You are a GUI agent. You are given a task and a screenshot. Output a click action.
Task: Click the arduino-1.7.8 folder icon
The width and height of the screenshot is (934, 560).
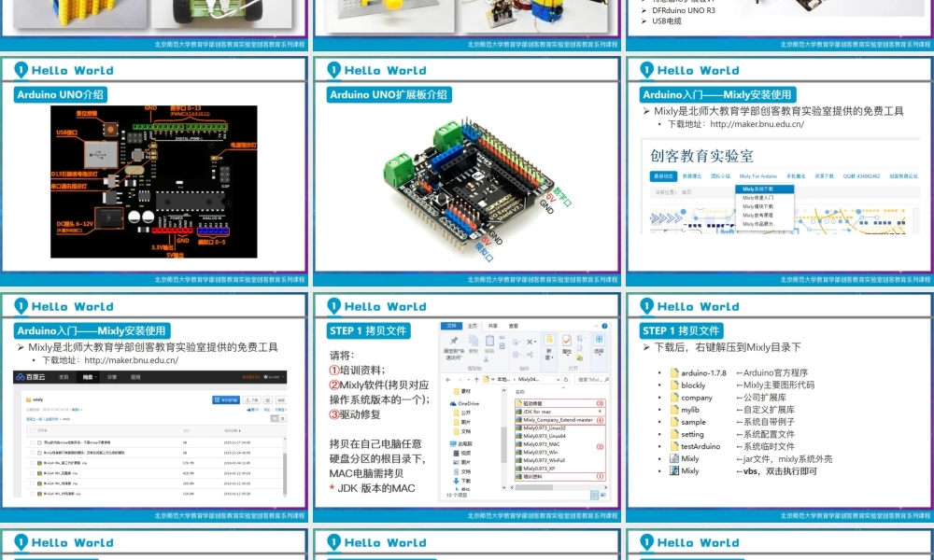[x=674, y=372]
